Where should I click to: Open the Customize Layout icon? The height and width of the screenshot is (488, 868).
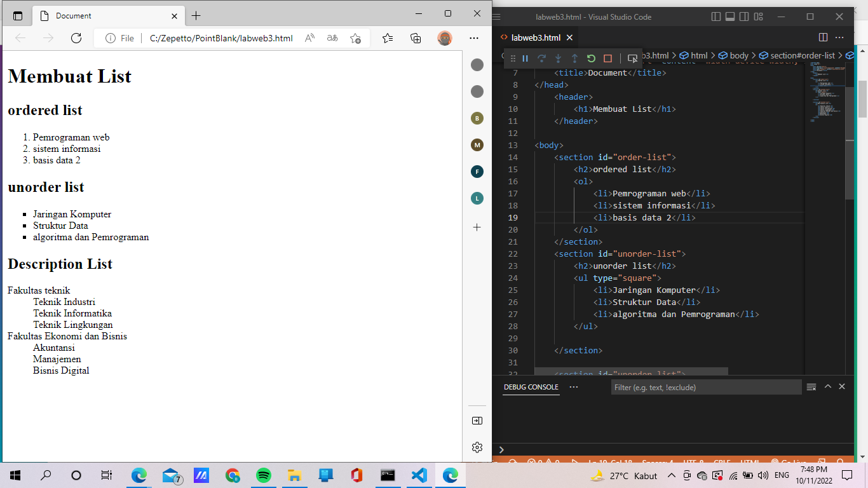pos(757,17)
